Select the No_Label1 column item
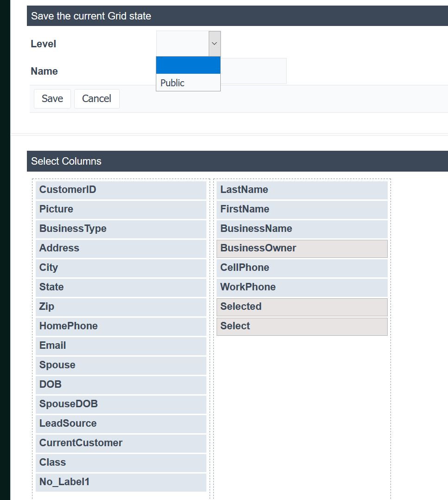 pyautogui.click(x=121, y=482)
